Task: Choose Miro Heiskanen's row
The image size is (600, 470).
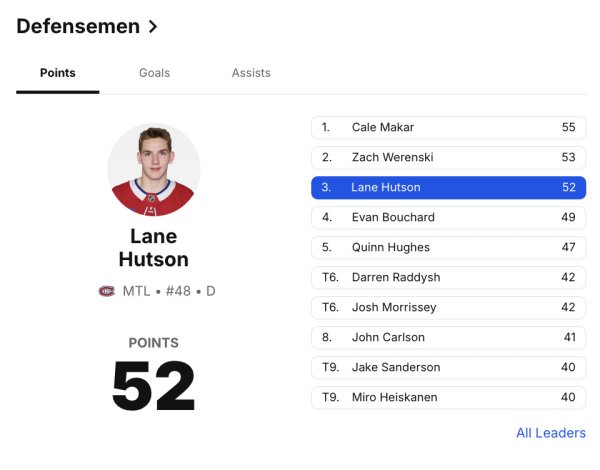Action: click(x=448, y=398)
